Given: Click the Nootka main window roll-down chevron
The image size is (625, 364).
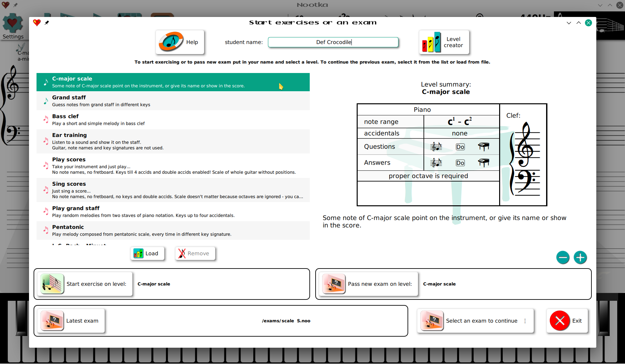Looking at the screenshot, I should pos(600,5).
